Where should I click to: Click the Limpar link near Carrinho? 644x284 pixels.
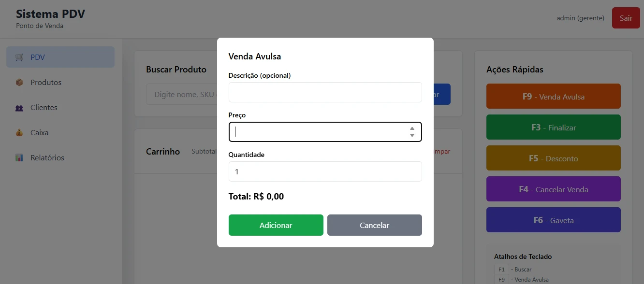(x=441, y=151)
